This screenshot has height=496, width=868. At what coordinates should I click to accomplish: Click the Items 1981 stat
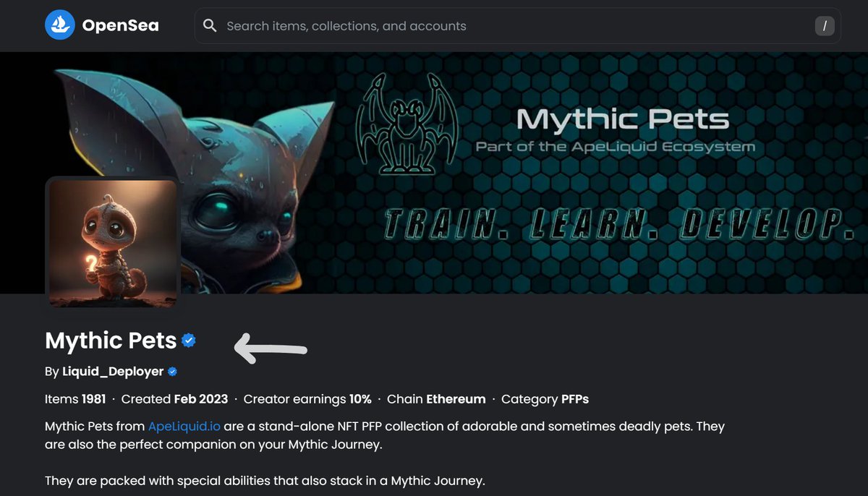click(75, 399)
